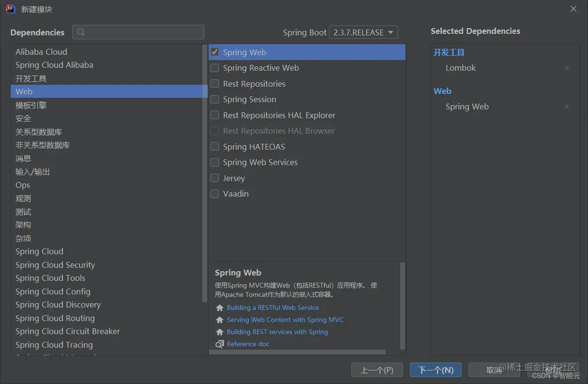This screenshot has width=588, height=384.
Task: Click the Spring Web entry in Selected Dependencies
Action: 467,107
